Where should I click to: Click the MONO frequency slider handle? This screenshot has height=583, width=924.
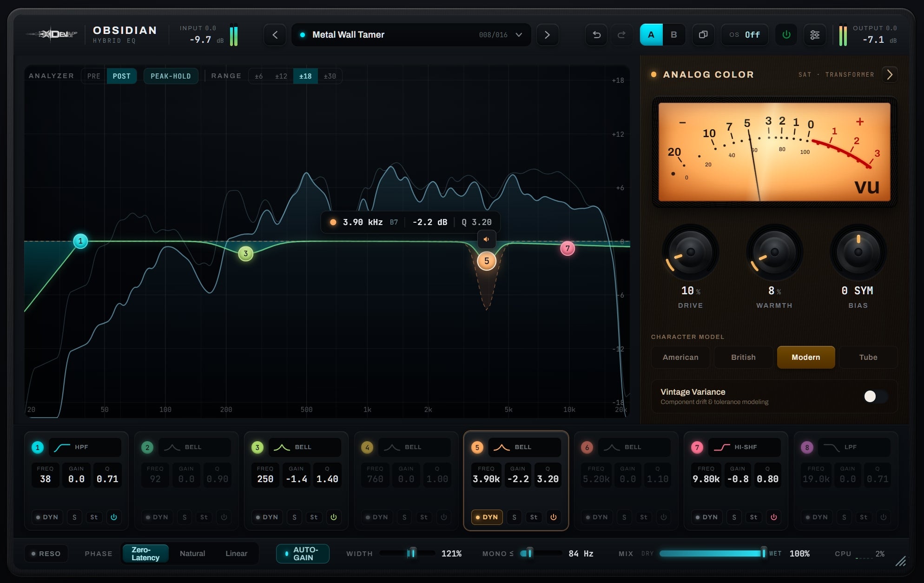click(x=529, y=553)
